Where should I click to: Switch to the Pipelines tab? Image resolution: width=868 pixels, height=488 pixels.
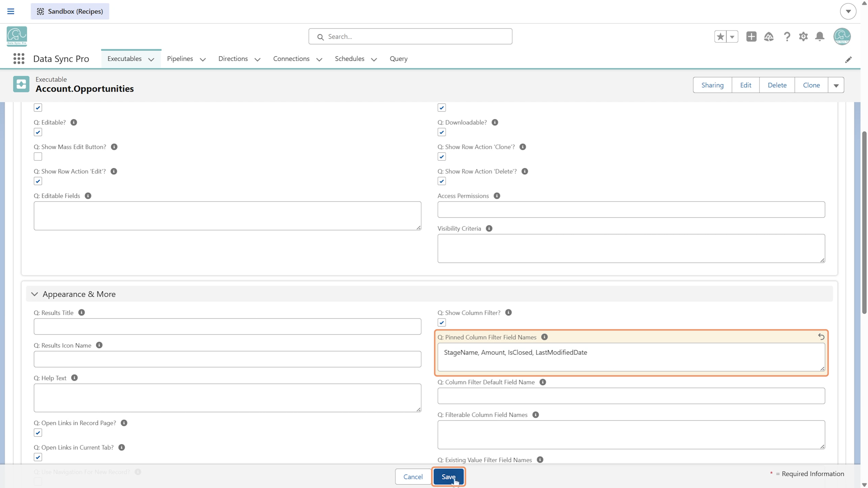(x=180, y=59)
